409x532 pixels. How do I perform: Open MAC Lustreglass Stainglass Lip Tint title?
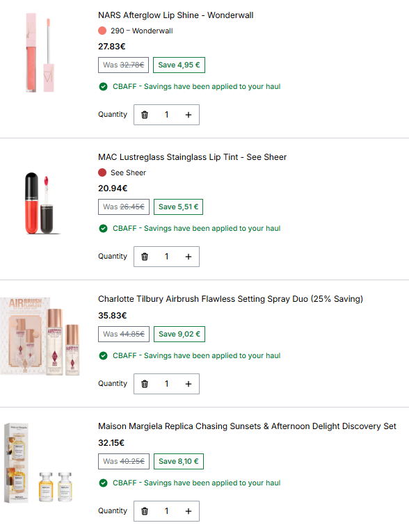(x=193, y=157)
